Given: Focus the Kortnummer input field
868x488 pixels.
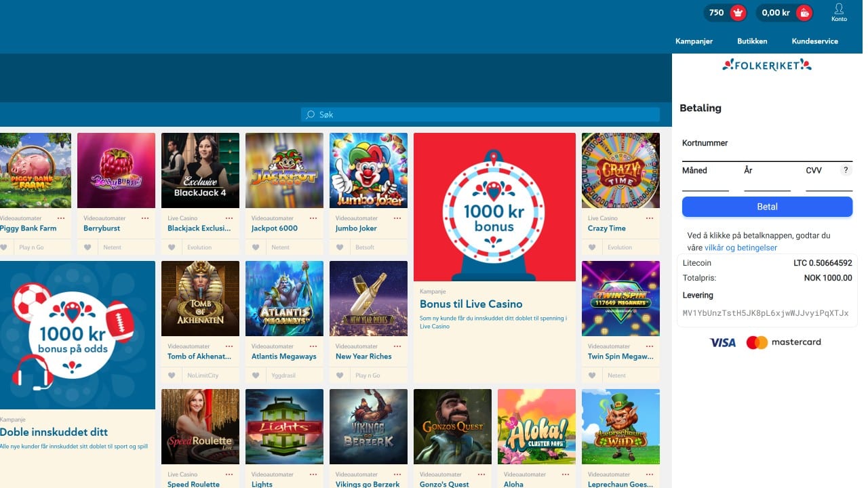Looking at the screenshot, I should (x=767, y=153).
